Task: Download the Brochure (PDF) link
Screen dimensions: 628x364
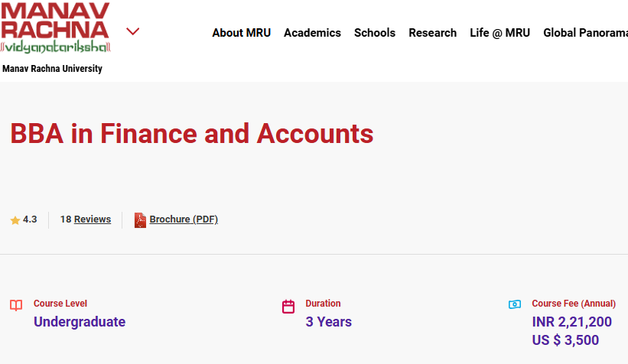Action: point(184,219)
